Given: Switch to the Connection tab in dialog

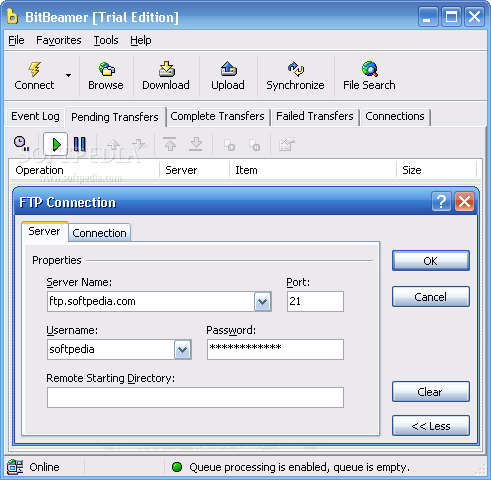Looking at the screenshot, I should coord(99,233).
